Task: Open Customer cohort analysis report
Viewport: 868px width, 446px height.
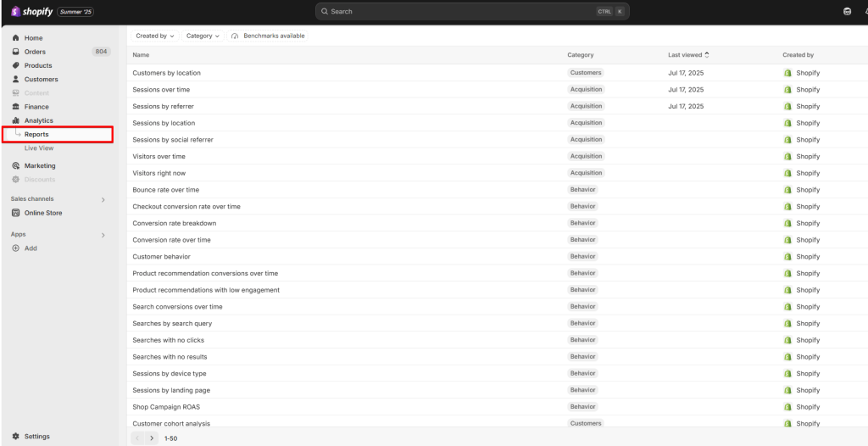Action: pos(171,423)
